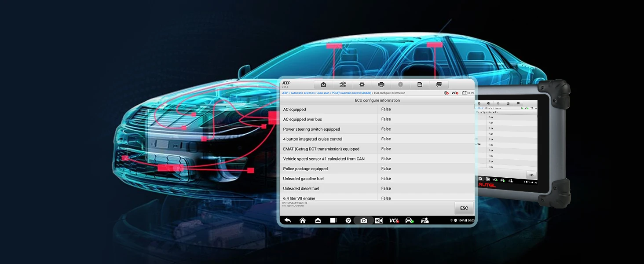
Task: Select Power steering switch equipped row
Action: (377, 129)
